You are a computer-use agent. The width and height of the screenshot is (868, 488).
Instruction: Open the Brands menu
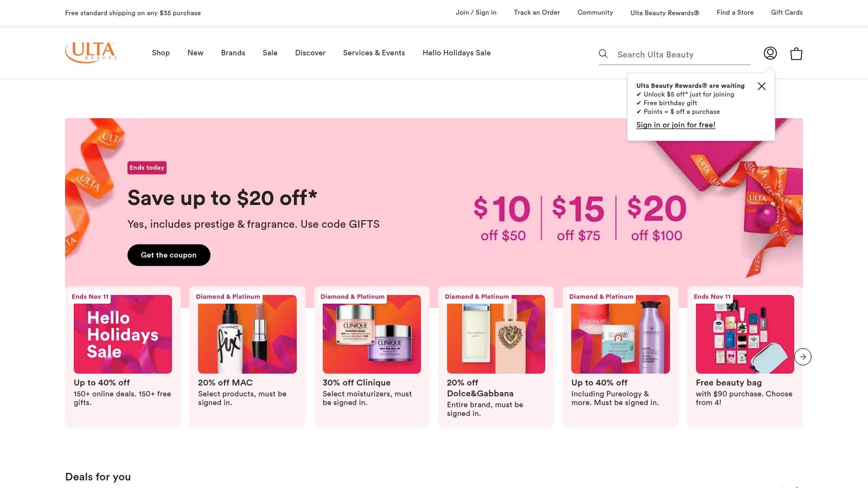click(233, 53)
